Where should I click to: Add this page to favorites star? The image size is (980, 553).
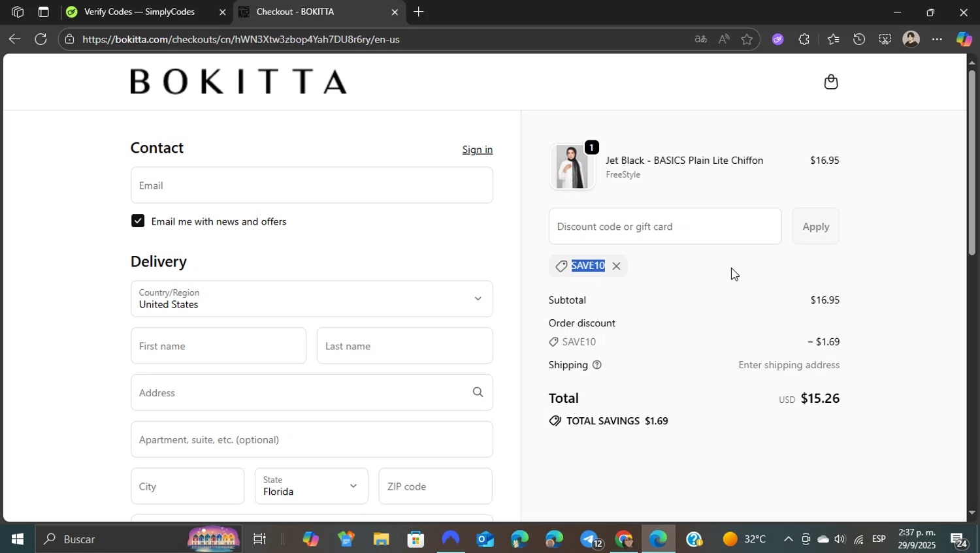(x=747, y=39)
